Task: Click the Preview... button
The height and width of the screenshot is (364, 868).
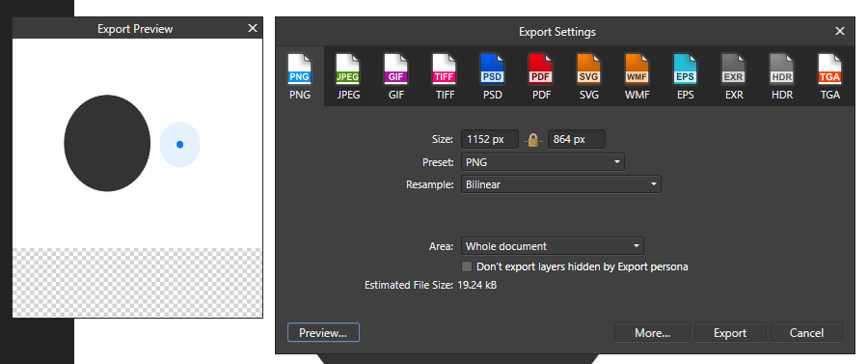Action: click(323, 332)
